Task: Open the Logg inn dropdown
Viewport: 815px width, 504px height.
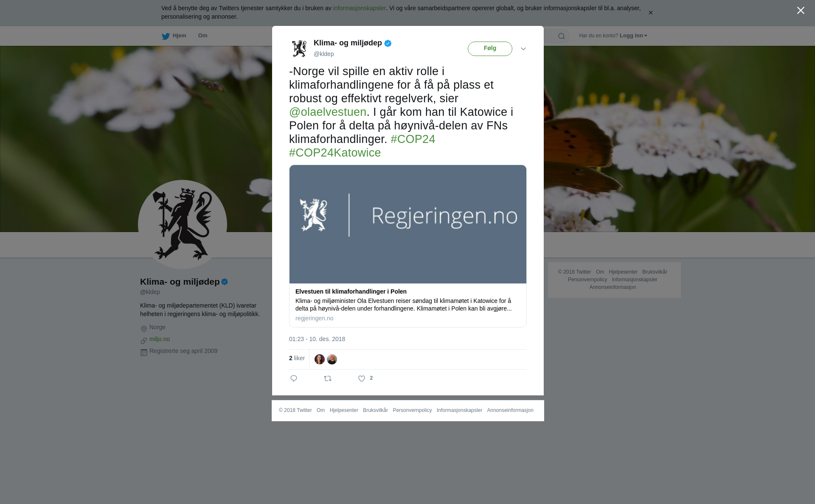Action: coord(633,36)
